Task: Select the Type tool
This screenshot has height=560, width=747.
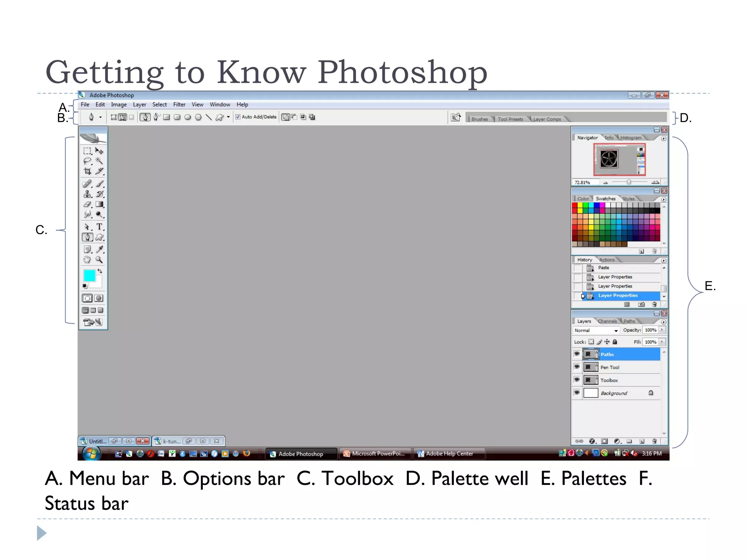Action: [x=99, y=227]
